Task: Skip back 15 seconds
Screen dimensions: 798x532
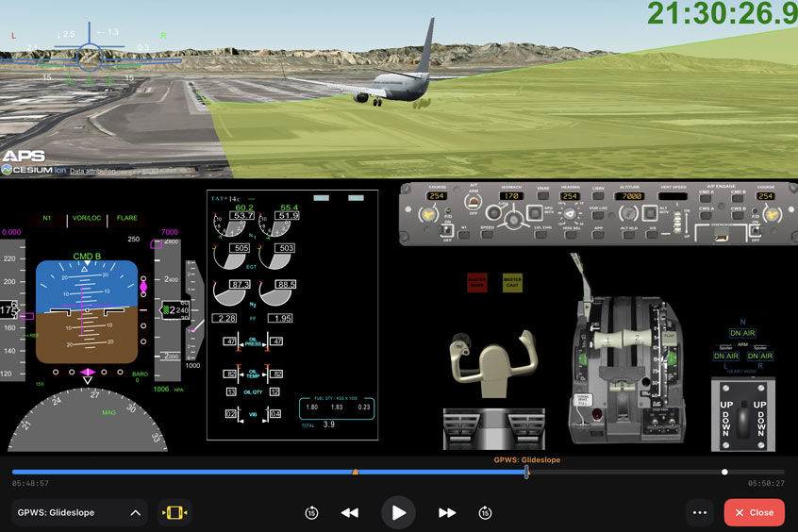Action: pos(311,512)
